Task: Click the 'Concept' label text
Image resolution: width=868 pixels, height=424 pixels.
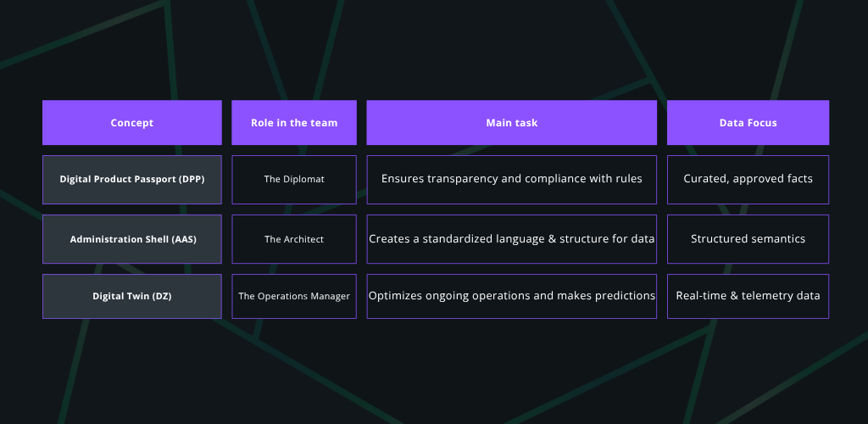Action: pyautogui.click(x=131, y=123)
